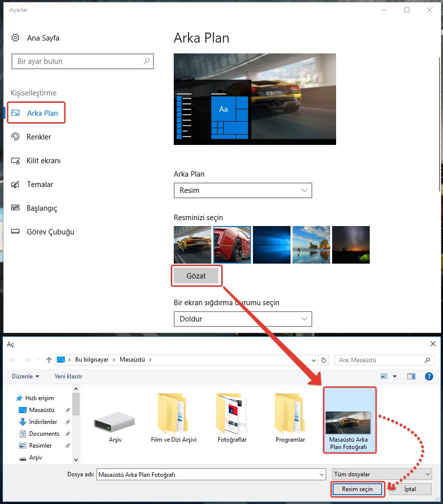Click the up arrow in file dialog

pyautogui.click(x=49, y=360)
